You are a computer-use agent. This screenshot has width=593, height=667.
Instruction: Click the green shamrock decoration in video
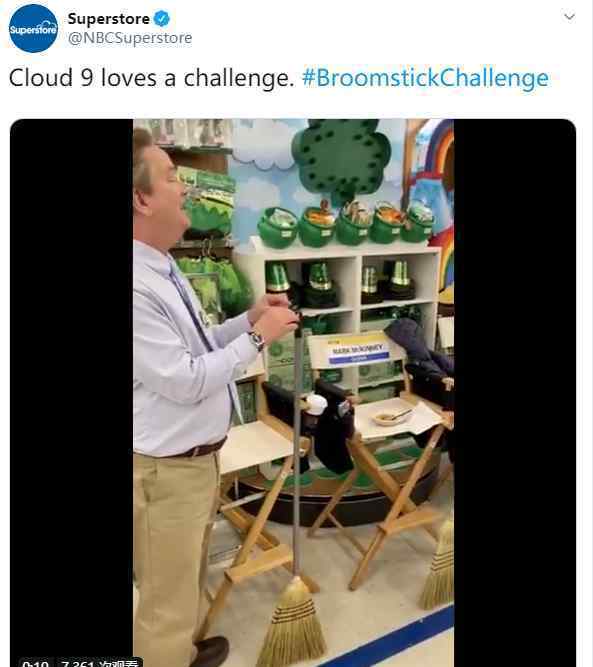click(341, 160)
